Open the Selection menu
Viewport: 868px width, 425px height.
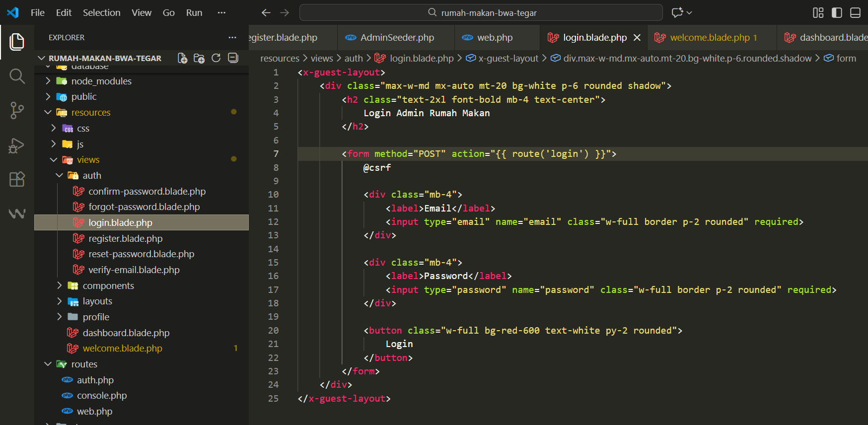click(101, 13)
